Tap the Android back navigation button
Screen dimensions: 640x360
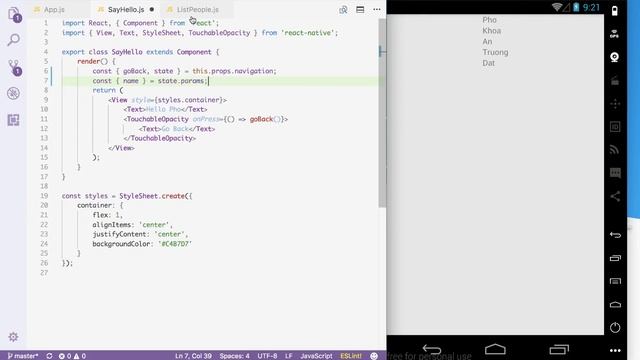click(x=431, y=349)
